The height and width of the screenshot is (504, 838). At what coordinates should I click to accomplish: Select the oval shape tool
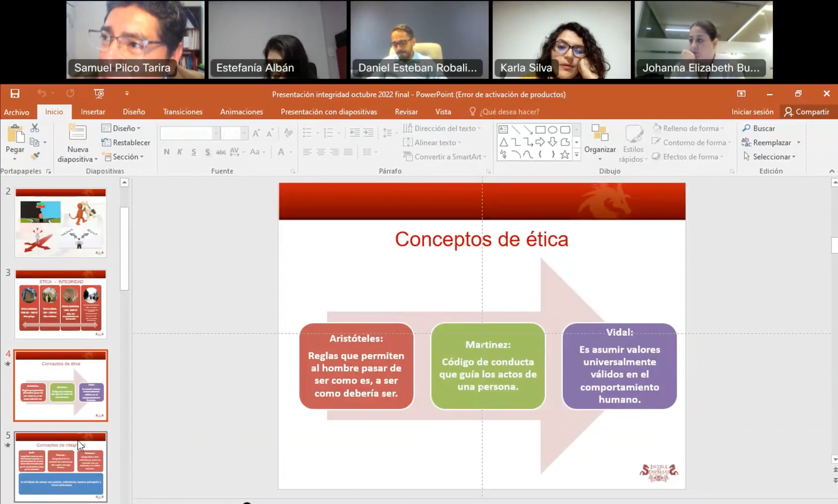tap(553, 130)
